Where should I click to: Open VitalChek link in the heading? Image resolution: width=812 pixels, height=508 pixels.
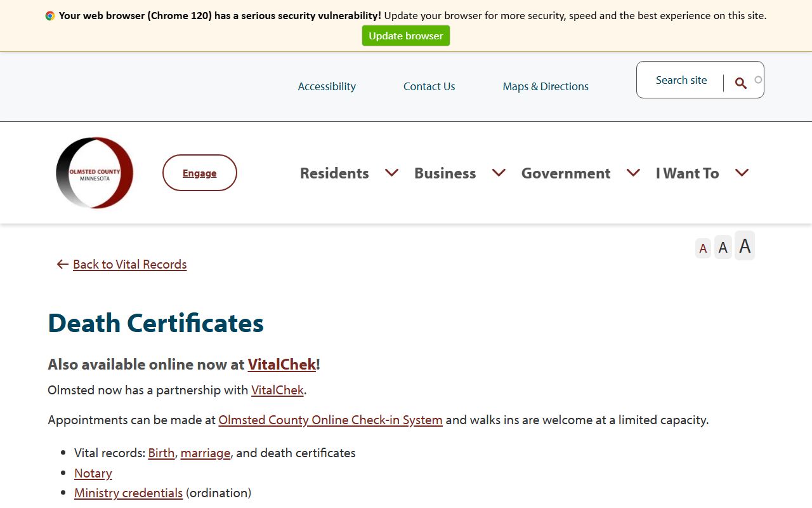[x=282, y=364]
